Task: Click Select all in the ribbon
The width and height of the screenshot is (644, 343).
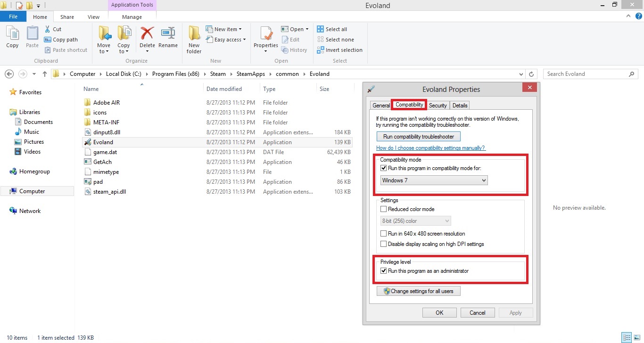Action: [332, 29]
